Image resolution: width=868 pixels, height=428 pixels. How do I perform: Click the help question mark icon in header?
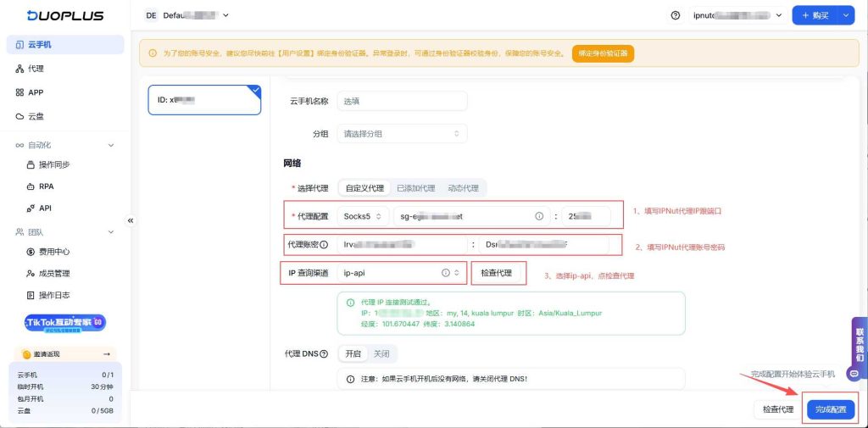pyautogui.click(x=676, y=15)
